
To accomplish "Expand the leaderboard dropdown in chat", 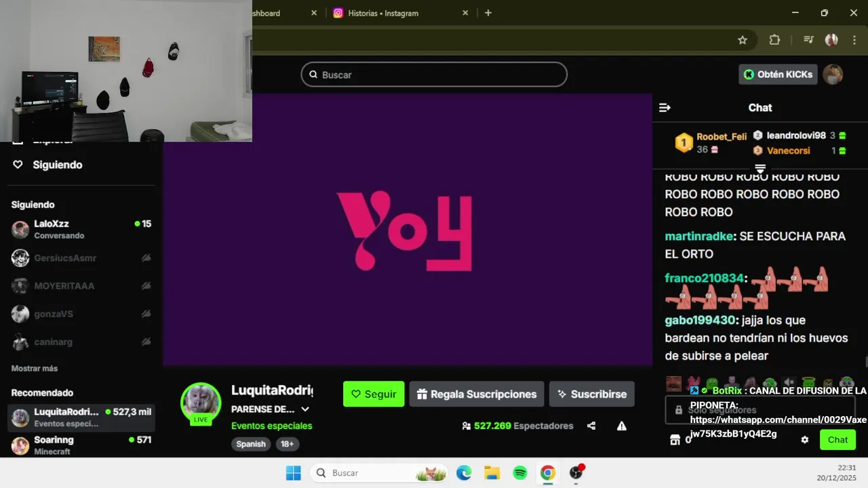I will tap(760, 168).
